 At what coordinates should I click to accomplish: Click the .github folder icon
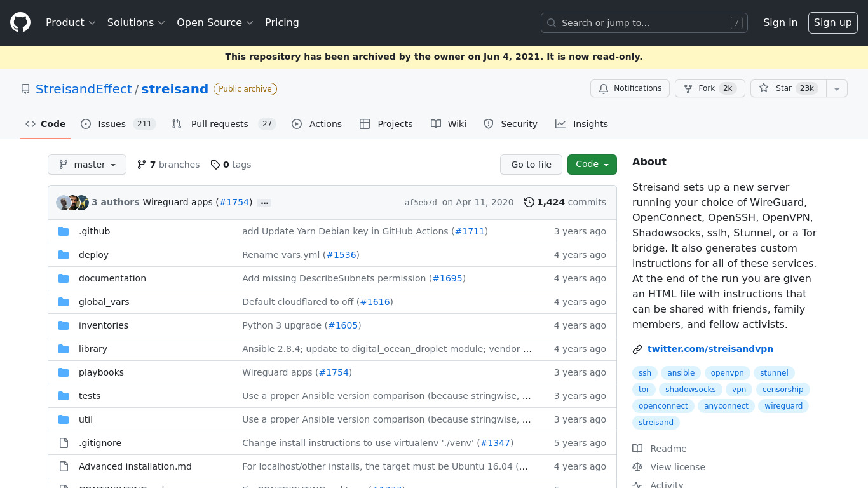(x=64, y=231)
